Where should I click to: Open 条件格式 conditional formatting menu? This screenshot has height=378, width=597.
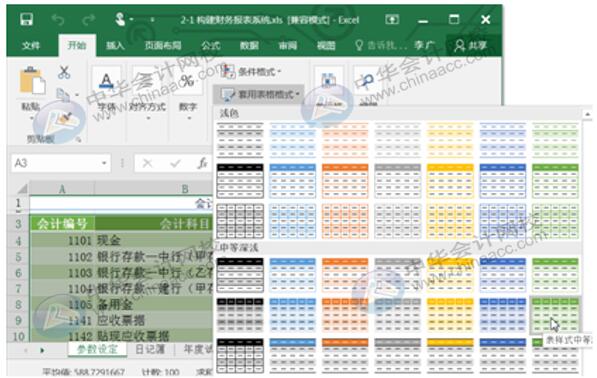coord(251,71)
